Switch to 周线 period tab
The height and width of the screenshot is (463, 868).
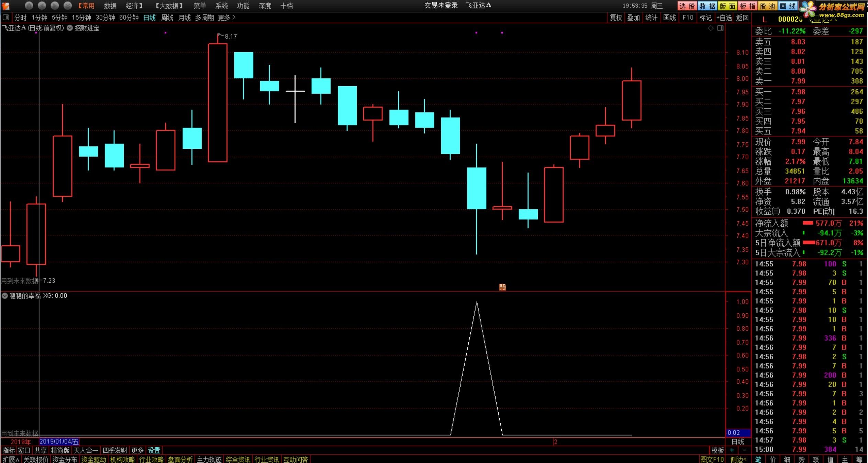(x=167, y=18)
